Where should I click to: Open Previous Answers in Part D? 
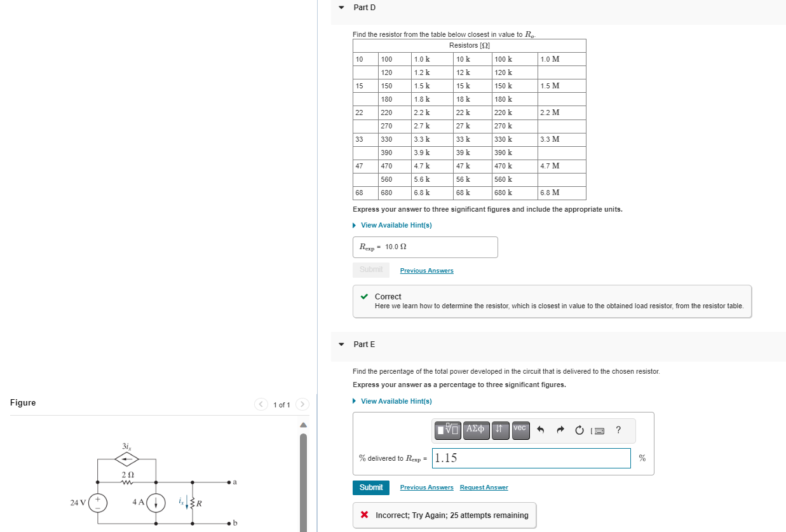426,270
